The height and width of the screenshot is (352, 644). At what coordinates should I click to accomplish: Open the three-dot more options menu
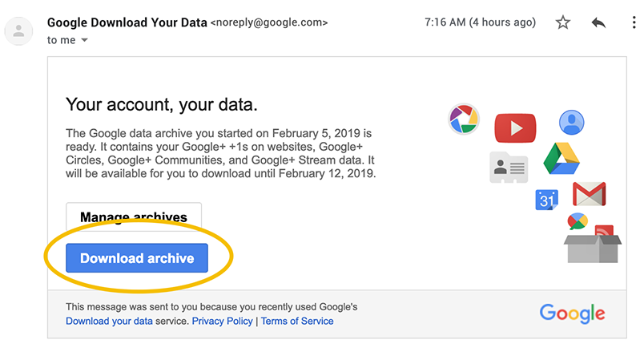pos(634,22)
